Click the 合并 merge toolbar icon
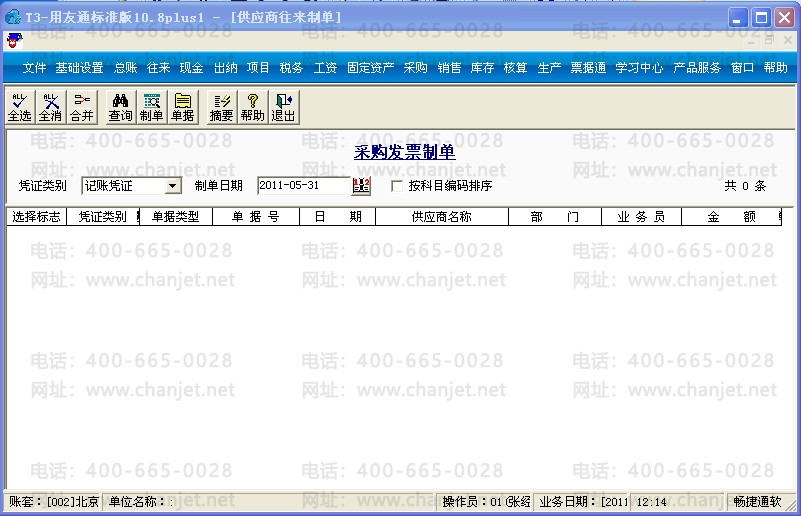Viewport: 801px width, 516px height. pyautogui.click(x=82, y=107)
